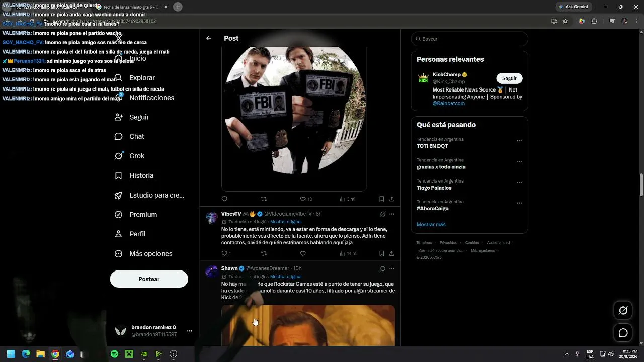Like the VibesTV post
The image size is (644, 362).
(x=303, y=254)
